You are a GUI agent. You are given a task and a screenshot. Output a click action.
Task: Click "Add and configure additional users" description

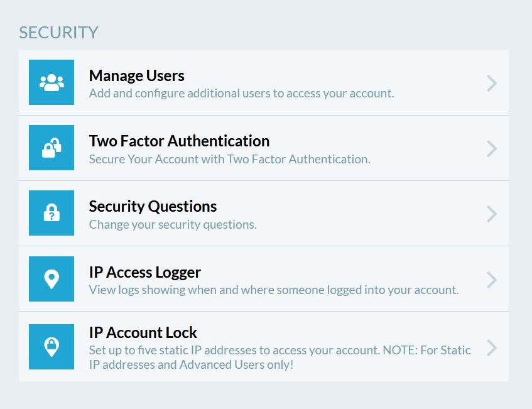(x=241, y=94)
